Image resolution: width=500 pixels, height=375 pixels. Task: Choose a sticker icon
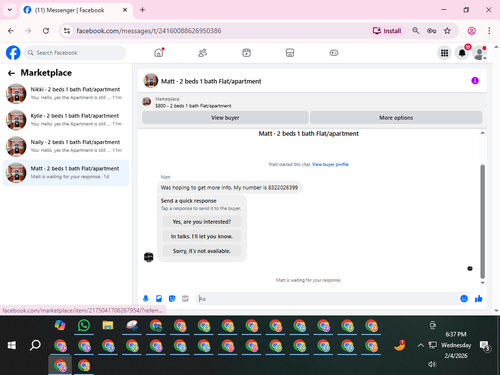click(172, 299)
